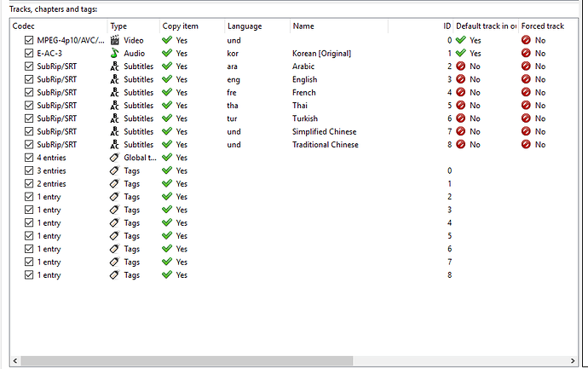The width and height of the screenshot is (588, 369).
Task: Uncheck the MPEG-4p10/AVC video track checkbox
Action: [x=29, y=40]
